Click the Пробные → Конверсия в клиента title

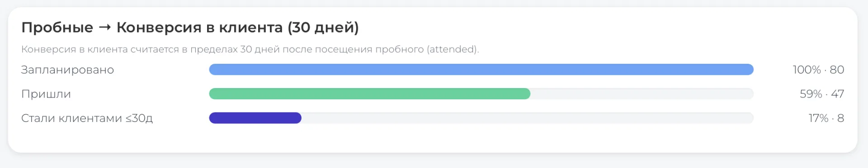tap(190, 28)
